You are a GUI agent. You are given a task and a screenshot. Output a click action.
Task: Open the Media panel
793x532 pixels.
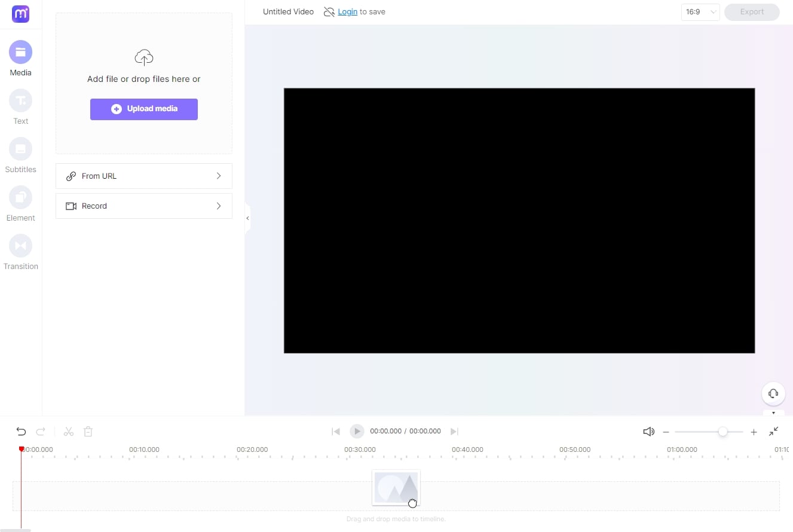click(x=20, y=59)
